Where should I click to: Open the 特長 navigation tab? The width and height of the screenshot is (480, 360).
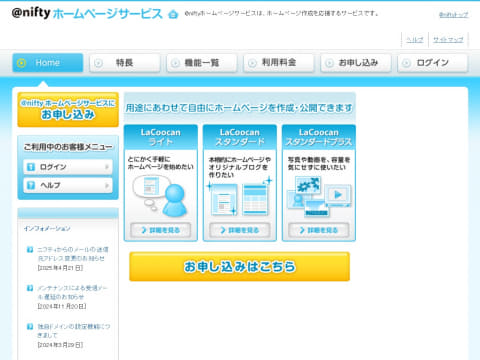125,63
